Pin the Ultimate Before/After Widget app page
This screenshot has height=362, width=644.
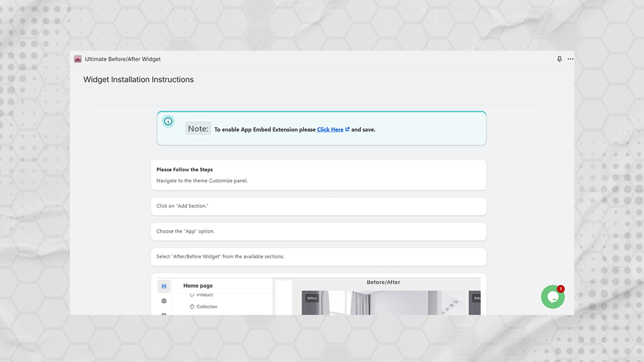point(559,59)
